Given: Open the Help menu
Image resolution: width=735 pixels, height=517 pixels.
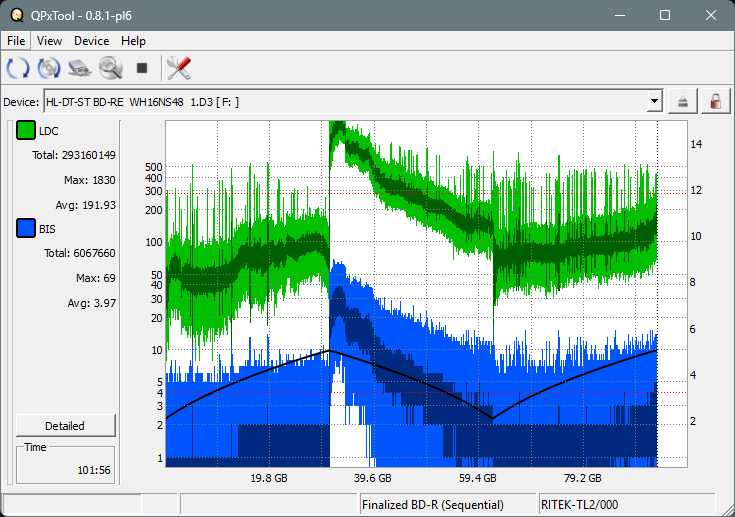Looking at the screenshot, I should pos(133,41).
